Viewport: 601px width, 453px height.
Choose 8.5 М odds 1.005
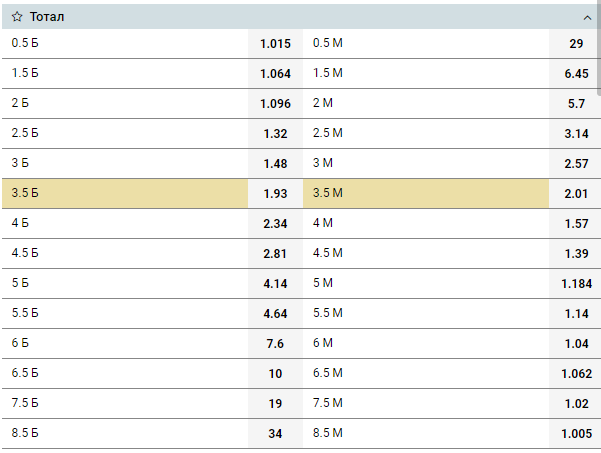[575, 433]
